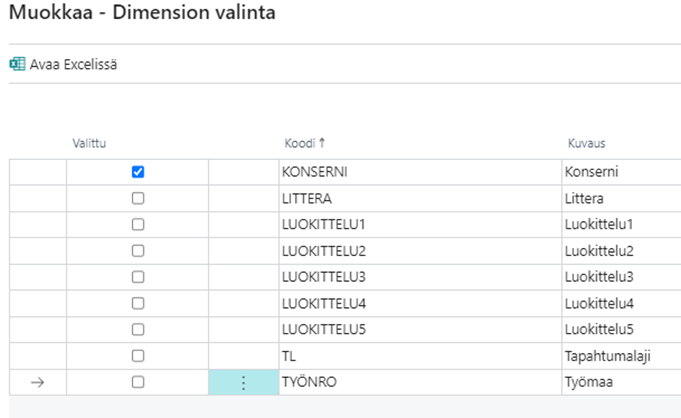Click the Kuvaus column header
This screenshot has height=418, width=681.
coord(586,144)
